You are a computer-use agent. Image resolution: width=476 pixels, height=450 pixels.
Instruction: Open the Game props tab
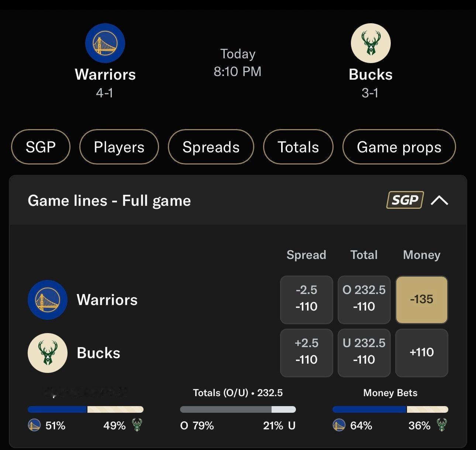(x=399, y=147)
